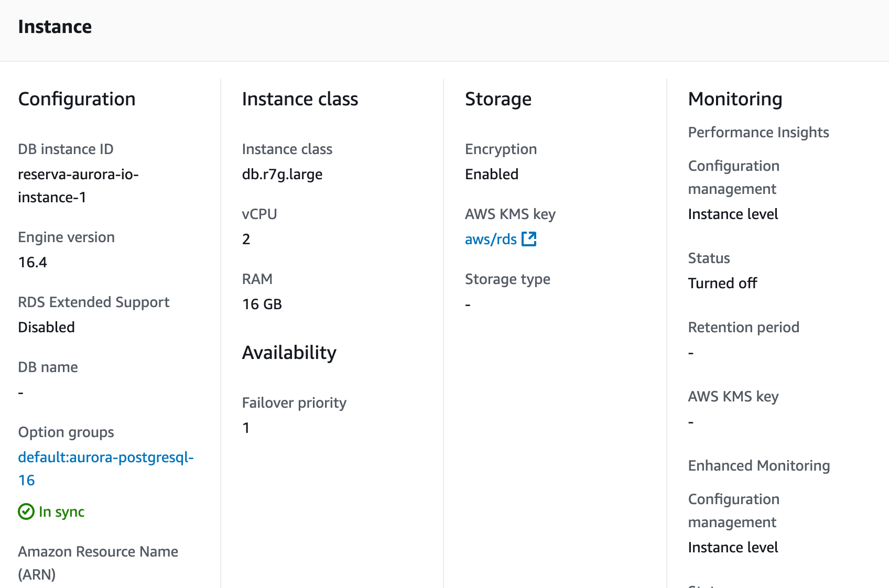The image size is (889, 588).
Task: Click the DB name label
Action: tap(48, 367)
